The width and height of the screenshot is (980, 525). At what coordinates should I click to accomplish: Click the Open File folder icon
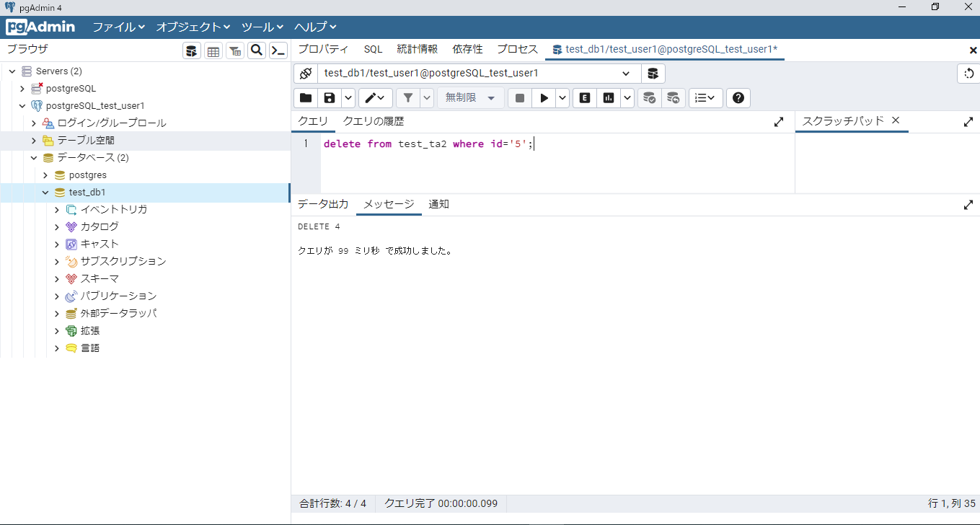tap(306, 98)
